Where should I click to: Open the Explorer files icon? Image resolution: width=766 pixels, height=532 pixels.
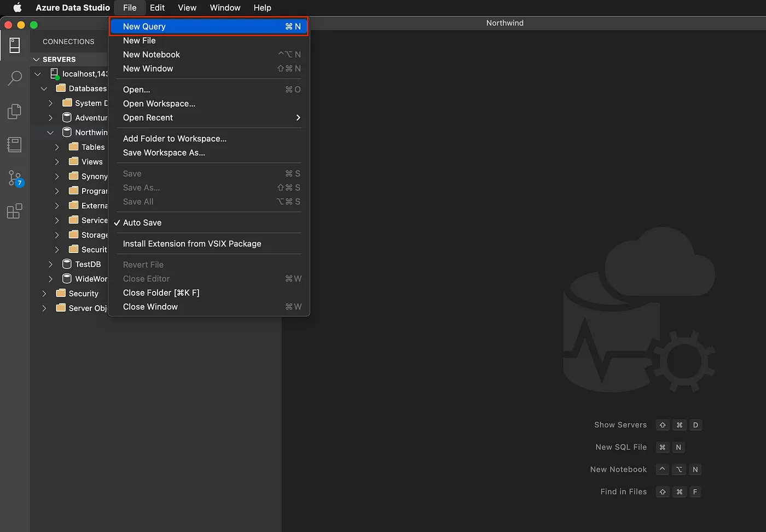pos(15,112)
